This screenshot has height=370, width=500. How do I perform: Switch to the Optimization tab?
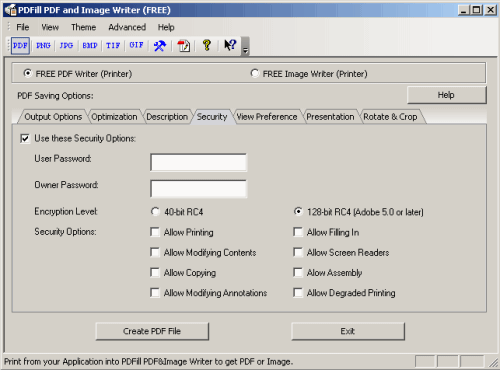click(x=114, y=117)
